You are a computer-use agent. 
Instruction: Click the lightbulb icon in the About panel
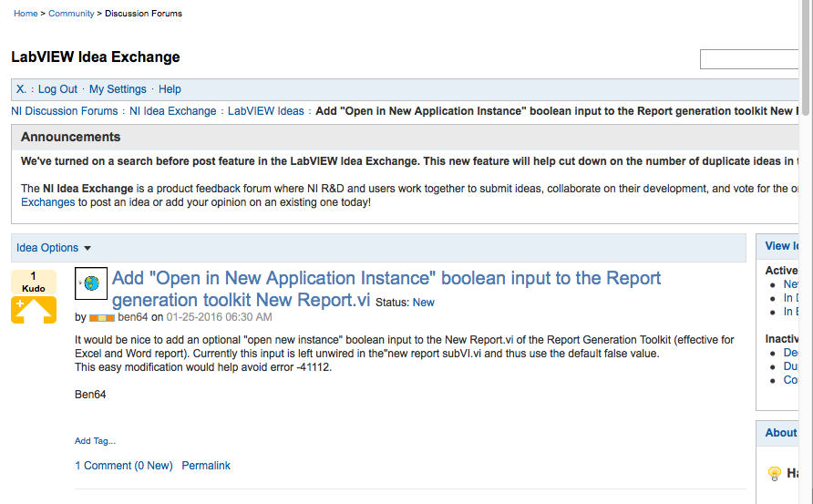click(774, 473)
